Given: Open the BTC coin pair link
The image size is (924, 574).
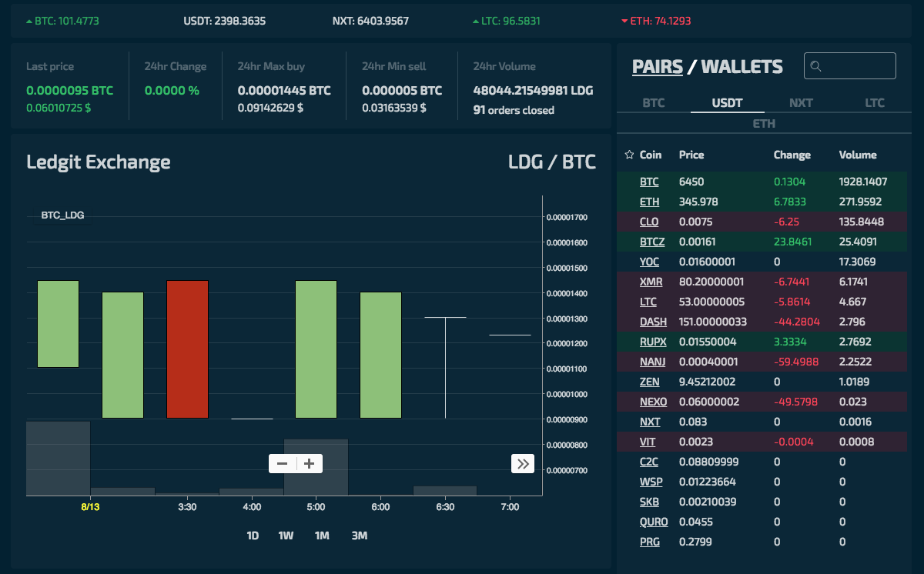Looking at the screenshot, I should pos(649,182).
